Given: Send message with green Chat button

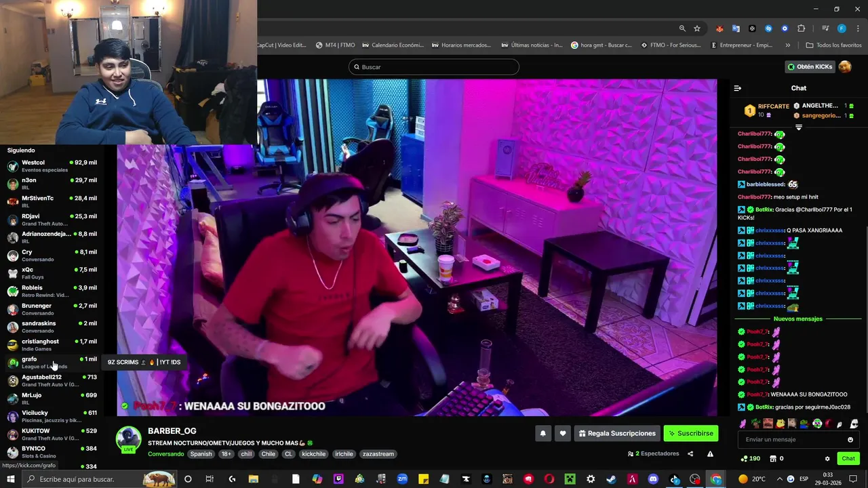Looking at the screenshot, I should [848, 459].
